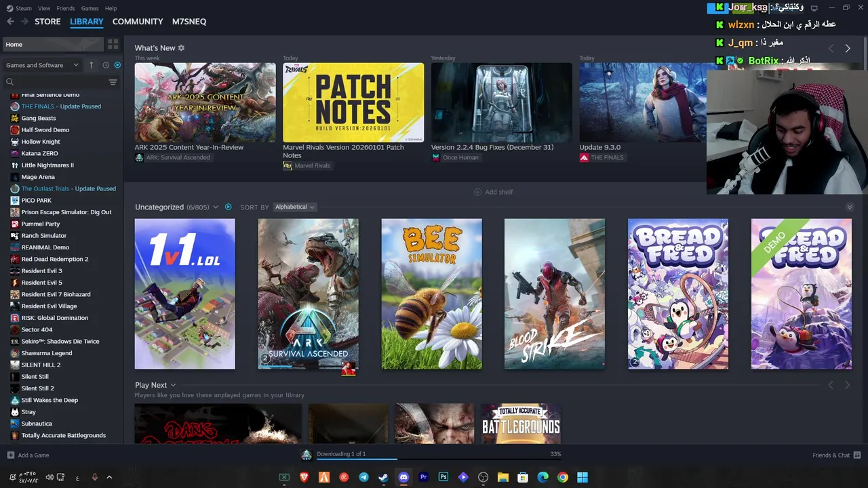
Task: Go back with the navigation arrow
Action: (10, 22)
